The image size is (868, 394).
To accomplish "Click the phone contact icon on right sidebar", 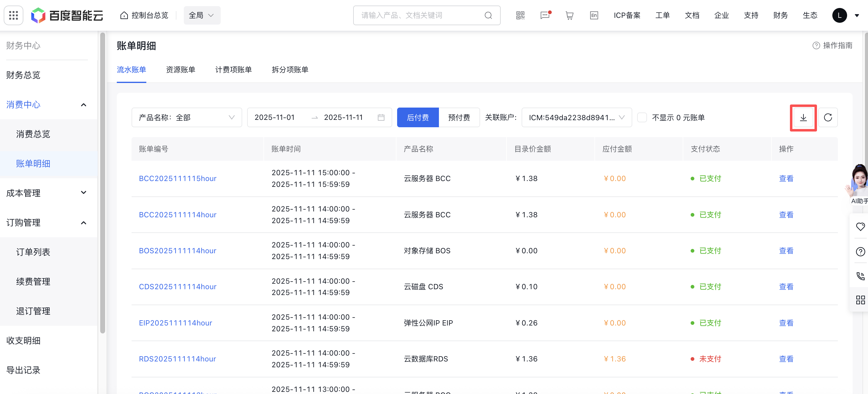I will click(860, 276).
